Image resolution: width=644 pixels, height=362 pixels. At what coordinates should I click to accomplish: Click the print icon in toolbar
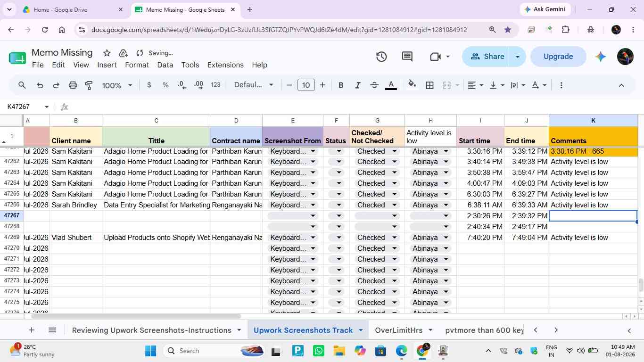[73, 85]
